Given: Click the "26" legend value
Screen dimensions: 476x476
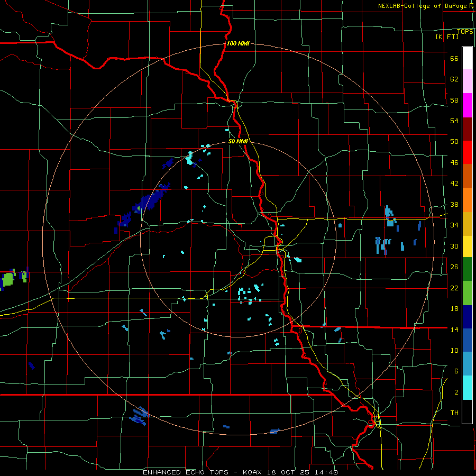Looking at the screenshot, I should [454, 267].
